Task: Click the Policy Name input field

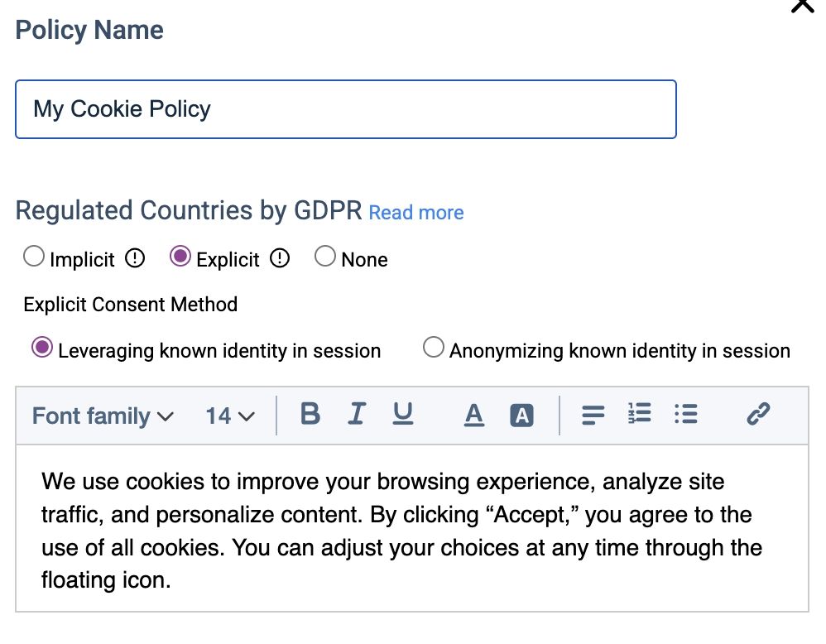Action: coord(346,109)
